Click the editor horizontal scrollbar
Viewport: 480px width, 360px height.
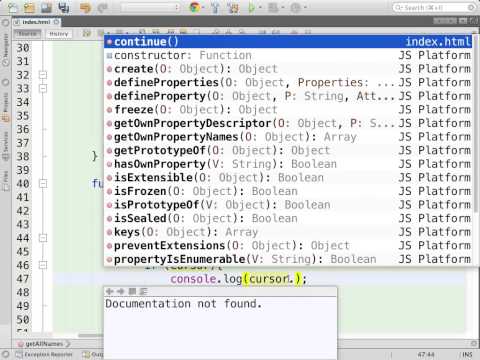[x=91, y=335]
